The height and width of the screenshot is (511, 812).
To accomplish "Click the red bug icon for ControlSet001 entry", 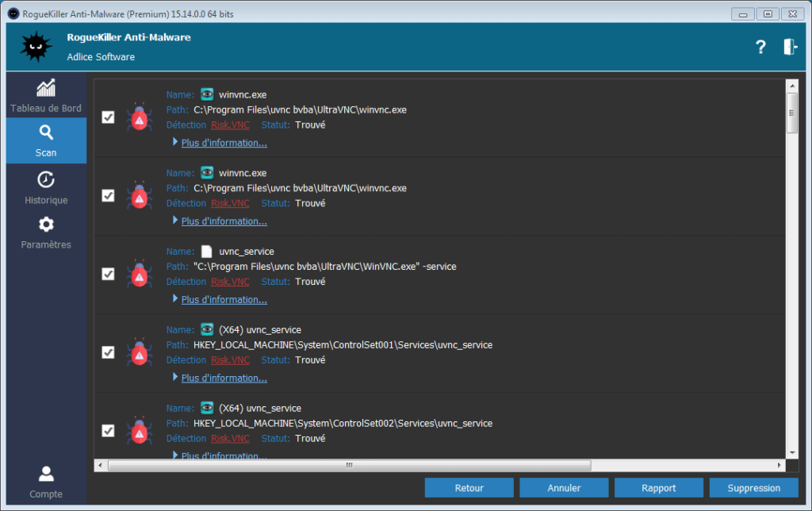I will (140, 352).
